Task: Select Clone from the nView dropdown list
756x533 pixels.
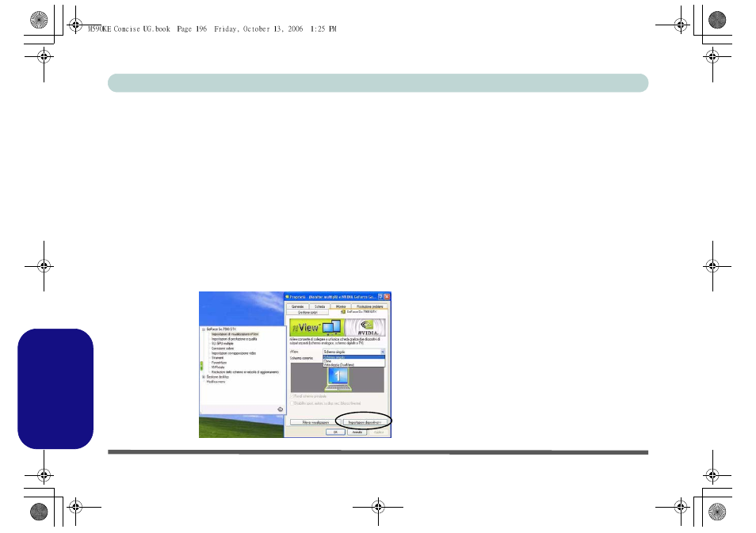Action: tap(328, 360)
